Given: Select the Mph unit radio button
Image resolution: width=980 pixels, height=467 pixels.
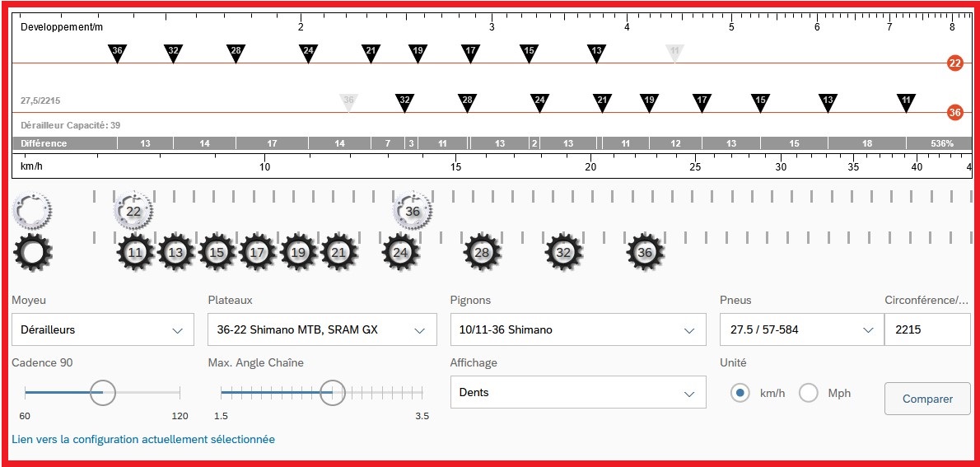Looking at the screenshot, I should (809, 393).
